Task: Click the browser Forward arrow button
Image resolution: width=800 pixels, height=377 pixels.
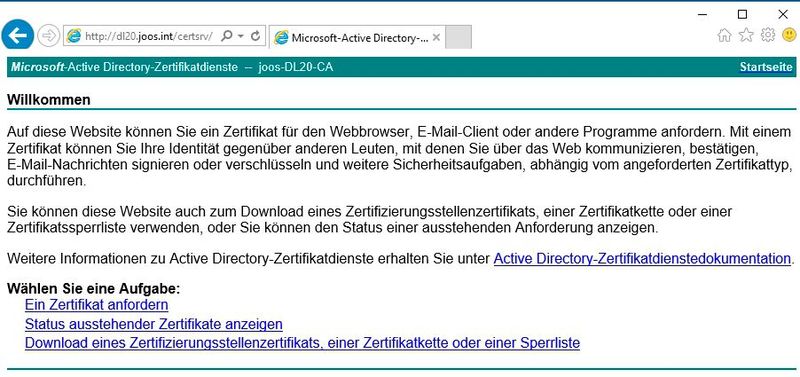Action: (49, 36)
